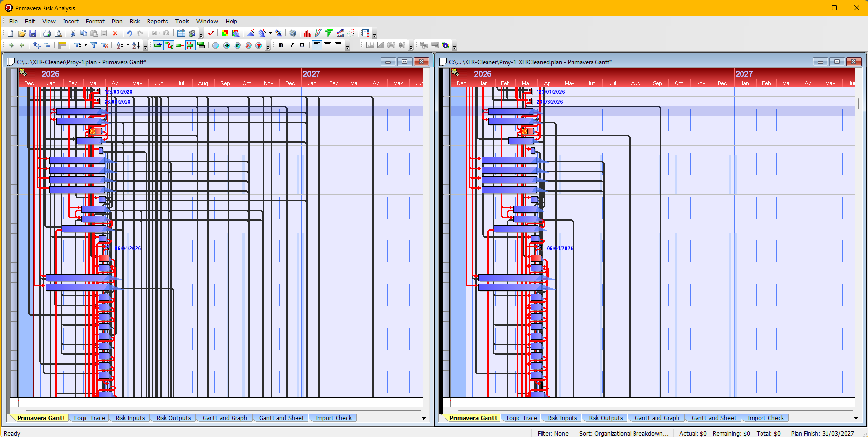Viewport: 868px width, 437px height.
Task: Select Risk Outputs tab in Proy-1.plan window
Action: click(x=173, y=418)
